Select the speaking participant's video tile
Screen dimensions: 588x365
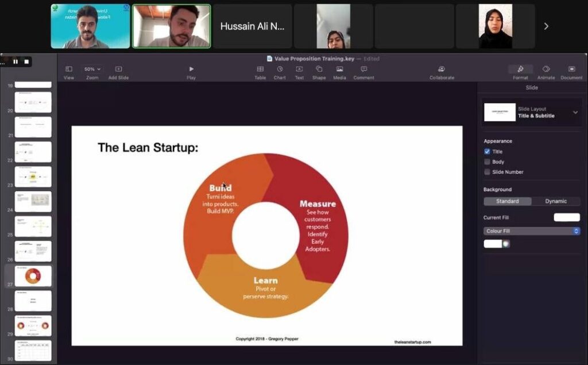171,26
